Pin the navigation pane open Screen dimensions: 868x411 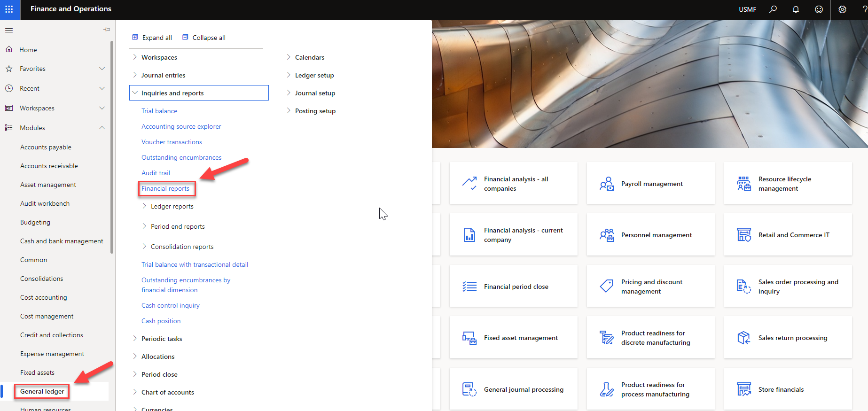click(x=107, y=30)
